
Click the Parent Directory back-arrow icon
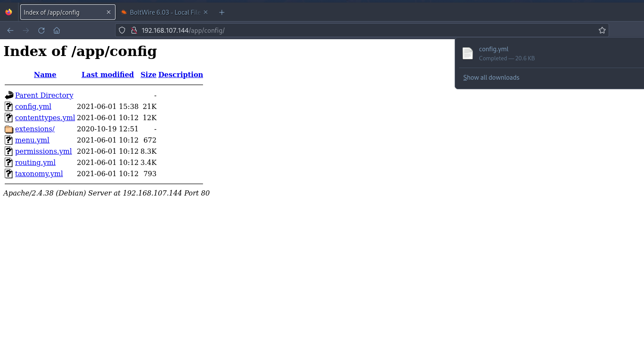(x=9, y=95)
